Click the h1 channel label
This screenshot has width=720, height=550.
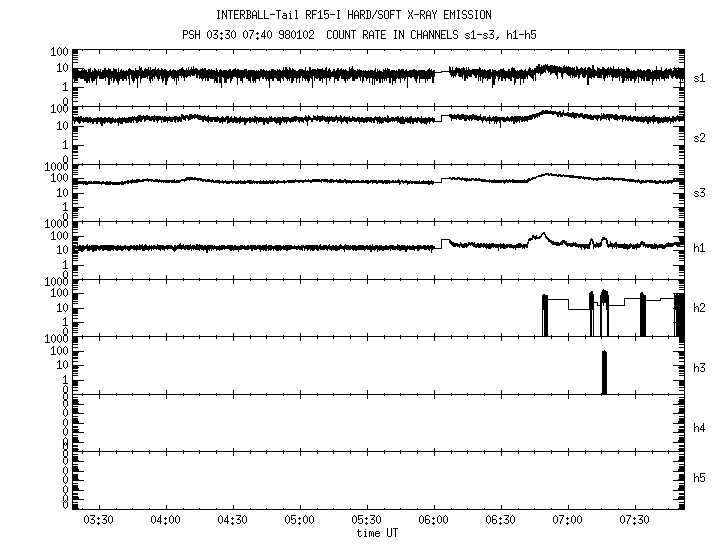point(700,248)
